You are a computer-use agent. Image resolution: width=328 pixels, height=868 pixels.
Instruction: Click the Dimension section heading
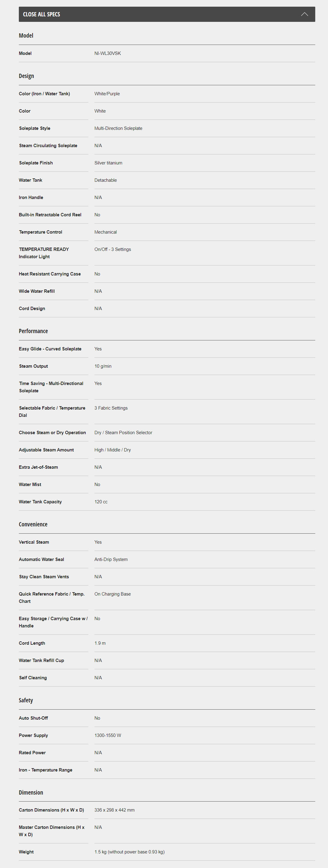pos(31,792)
